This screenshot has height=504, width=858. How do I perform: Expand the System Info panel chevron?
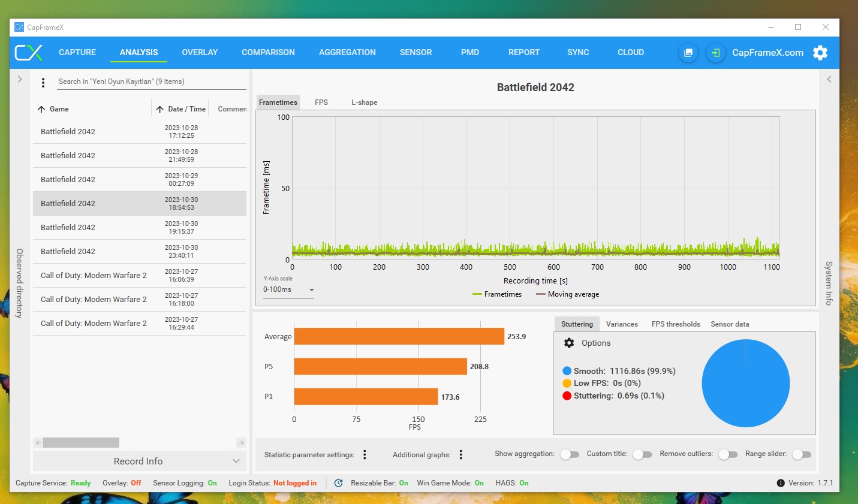tap(829, 79)
